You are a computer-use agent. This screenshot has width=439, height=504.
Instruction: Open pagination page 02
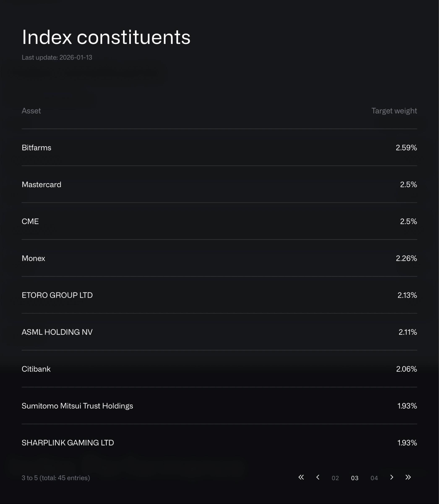click(x=335, y=478)
